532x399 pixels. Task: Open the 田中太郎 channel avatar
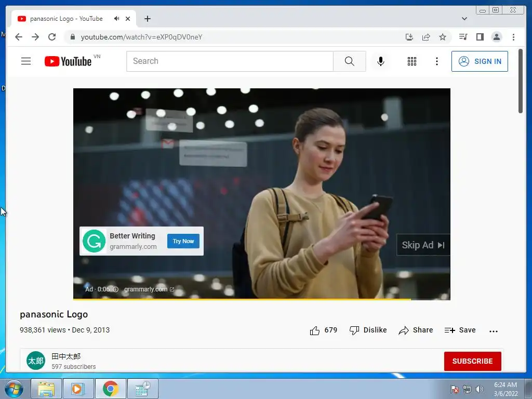36,361
